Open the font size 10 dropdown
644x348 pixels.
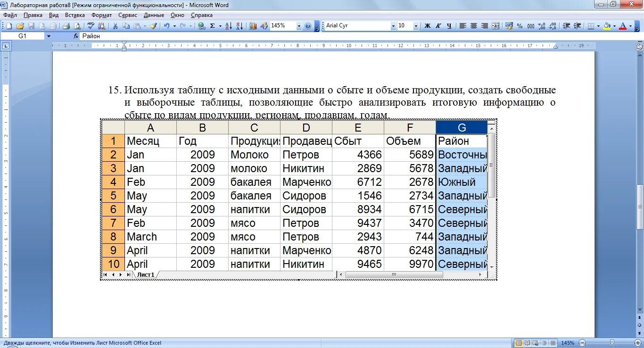coord(416,26)
